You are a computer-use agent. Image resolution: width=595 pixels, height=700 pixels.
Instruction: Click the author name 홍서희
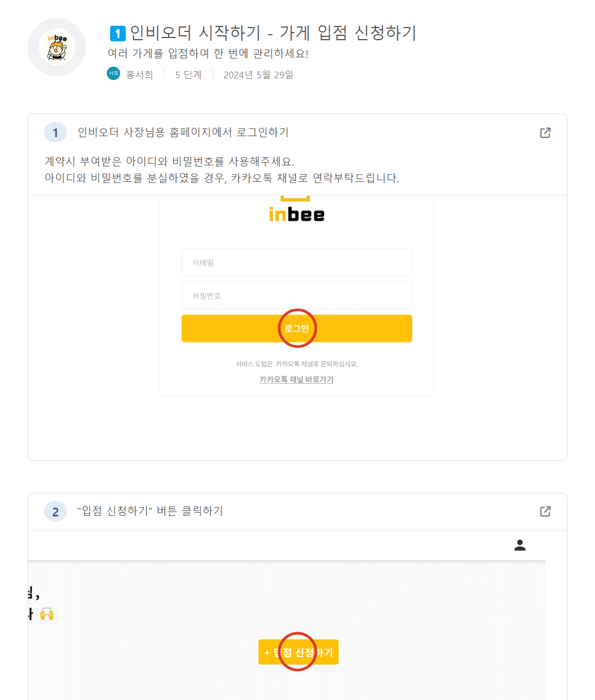coord(139,74)
